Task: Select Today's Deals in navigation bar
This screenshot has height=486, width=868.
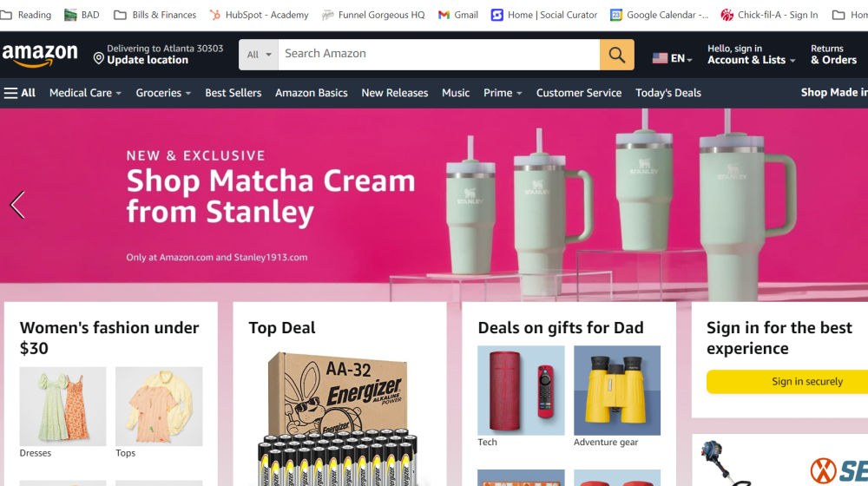Action: point(668,93)
